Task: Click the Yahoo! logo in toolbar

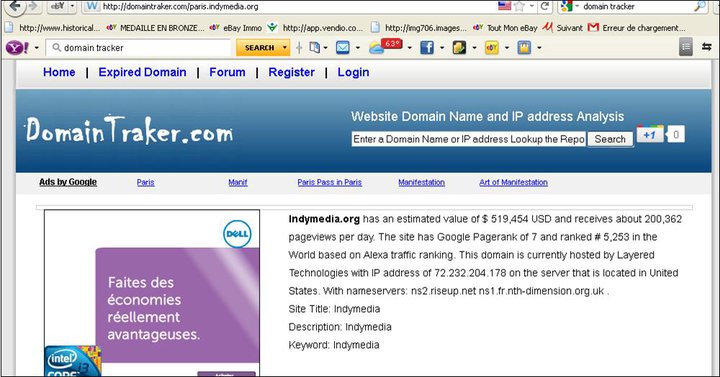Action: coord(17,47)
